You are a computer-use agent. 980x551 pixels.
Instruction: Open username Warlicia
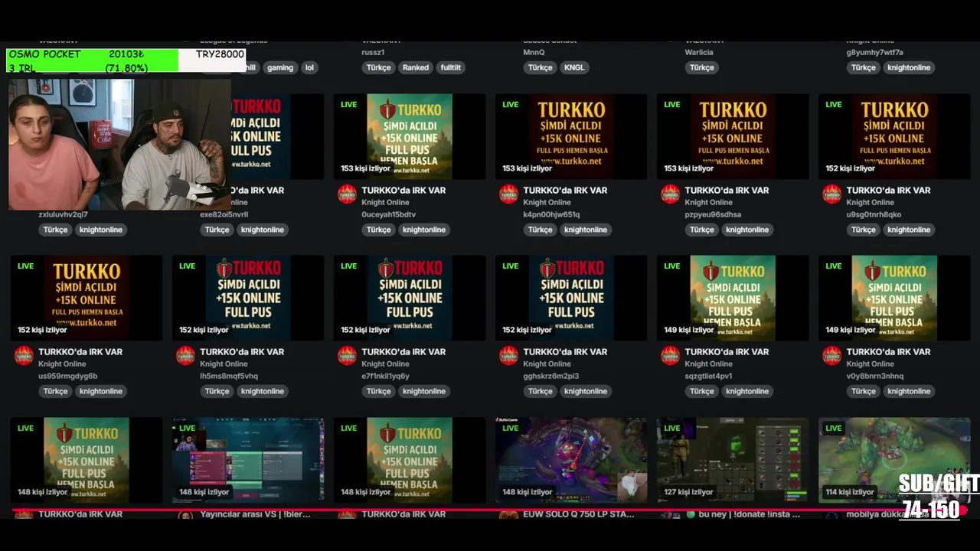coord(699,53)
